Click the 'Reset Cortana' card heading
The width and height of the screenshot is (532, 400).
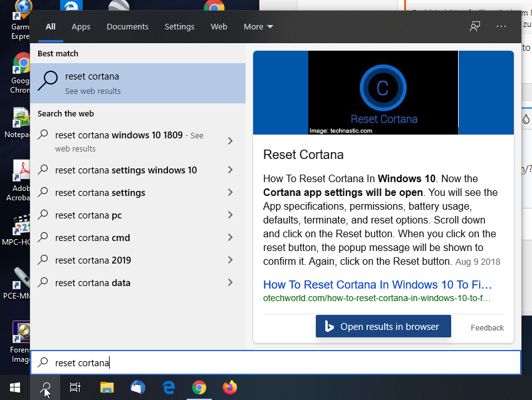pyautogui.click(x=303, y=155)
